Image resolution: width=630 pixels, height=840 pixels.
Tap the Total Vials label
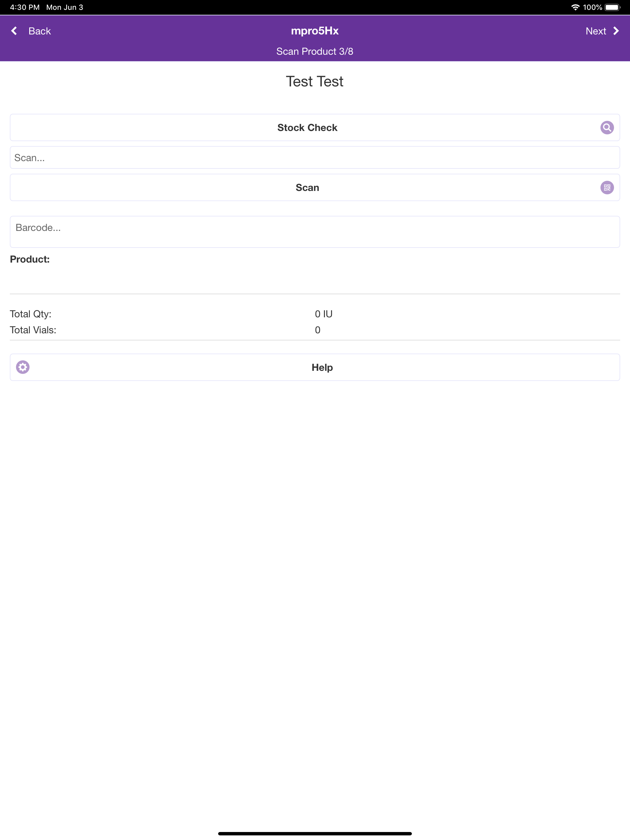pos(33,330)
